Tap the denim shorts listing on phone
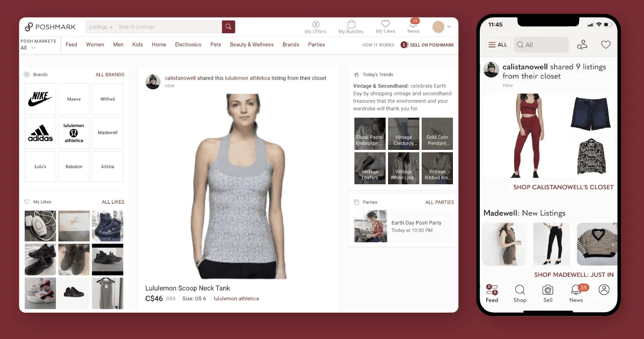The height and width of the screenshot is (339, 644). pos(590,113)
